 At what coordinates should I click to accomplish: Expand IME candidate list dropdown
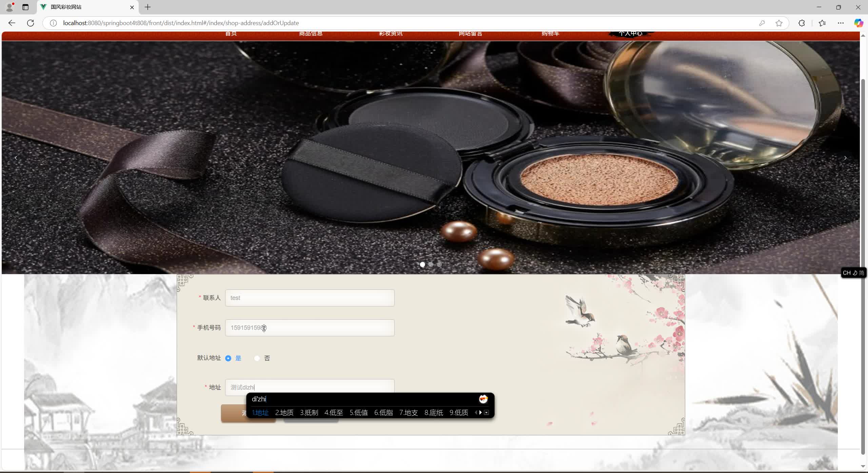[487, 413]
